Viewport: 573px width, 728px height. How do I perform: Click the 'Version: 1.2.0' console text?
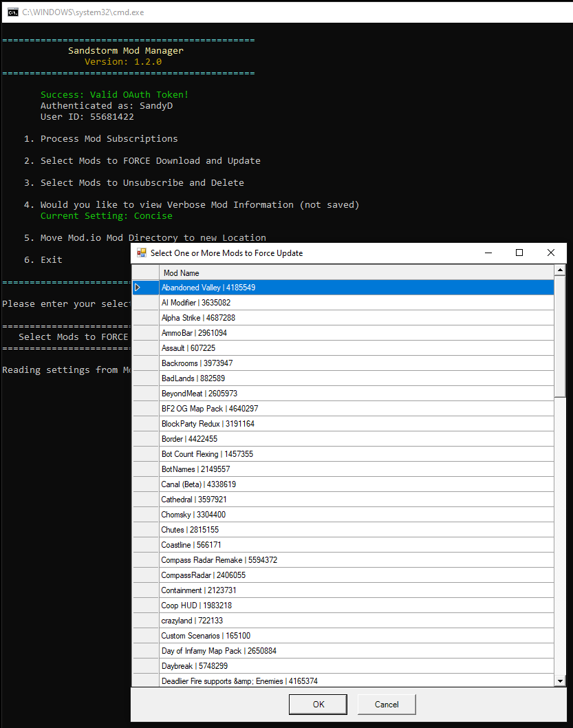click(123, 62)
